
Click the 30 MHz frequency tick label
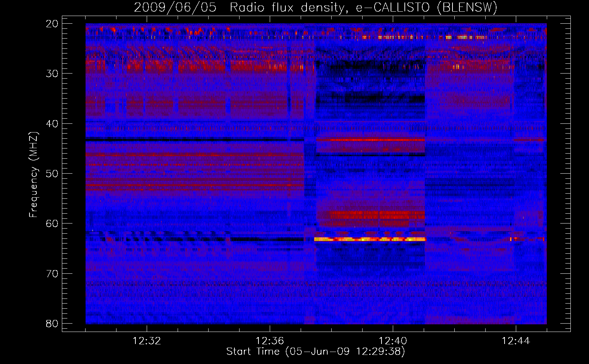tap(52, 74)
